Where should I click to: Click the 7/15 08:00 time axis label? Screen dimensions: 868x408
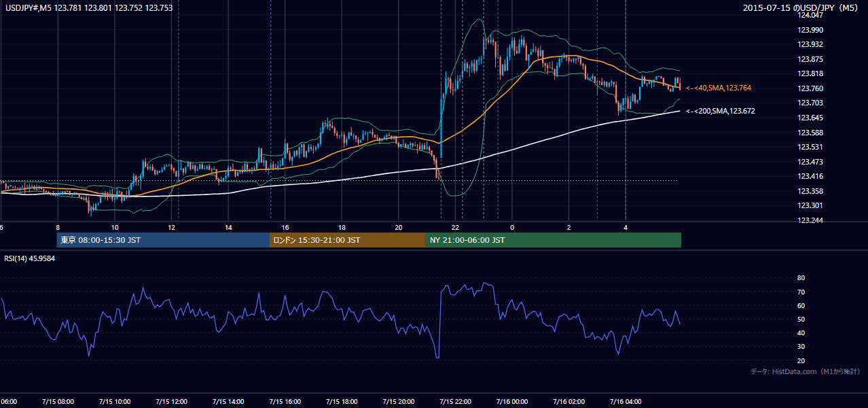click(x=57, y=402)
